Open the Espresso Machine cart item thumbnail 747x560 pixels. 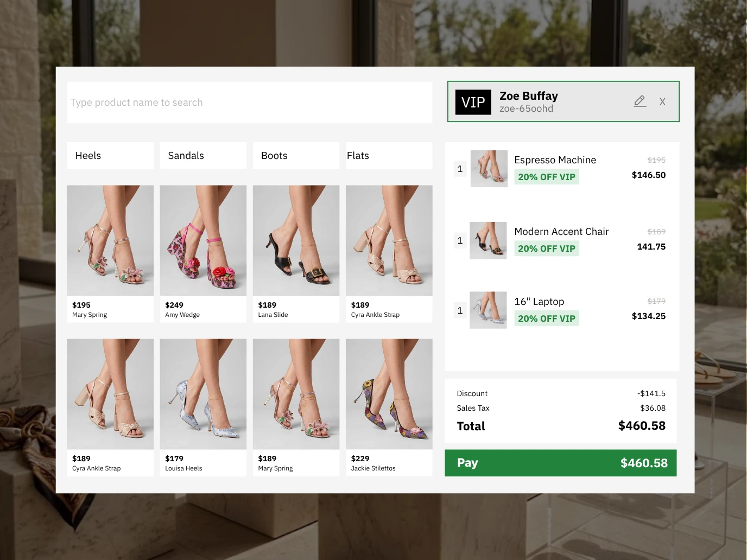pyautogui.click(x=489, y=169)
